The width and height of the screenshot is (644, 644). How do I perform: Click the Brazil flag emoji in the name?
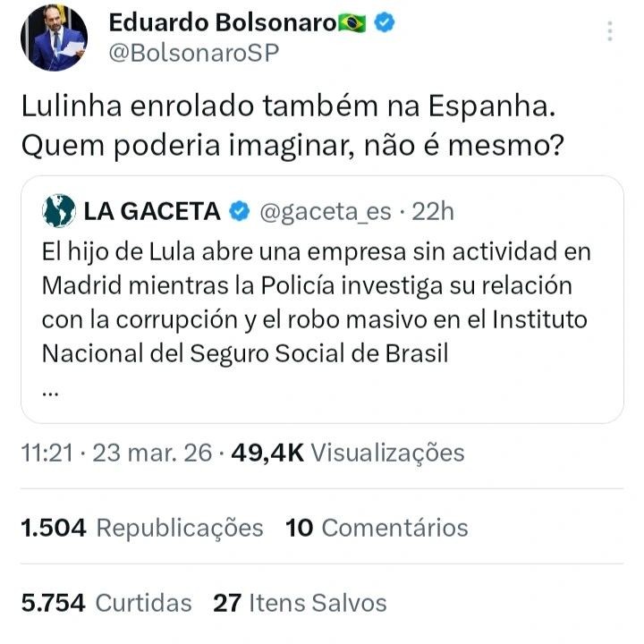pyautogui.click(x=352, y=24)
